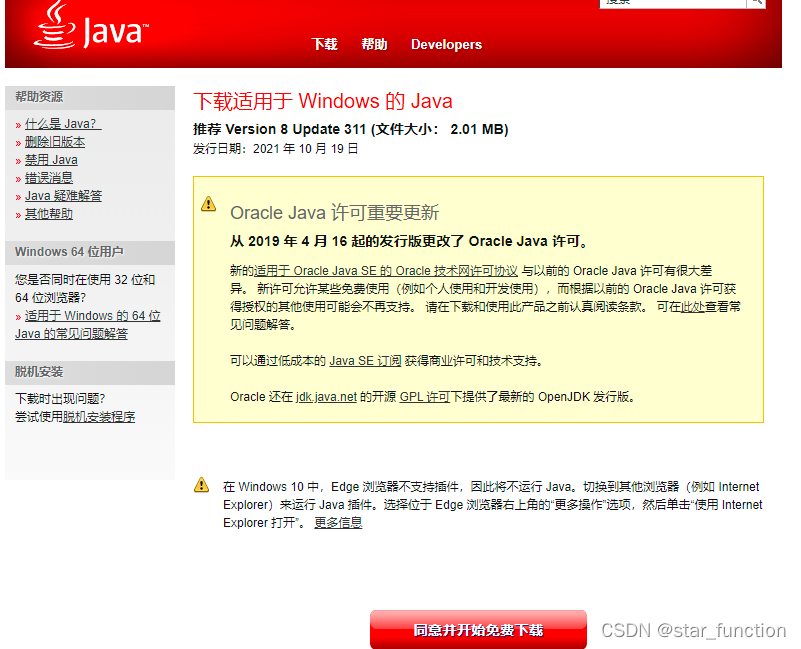Click the 从 2019 年 4 月 16 起 bold line
The height and width of the screenshot is (649, 801).
409,241
